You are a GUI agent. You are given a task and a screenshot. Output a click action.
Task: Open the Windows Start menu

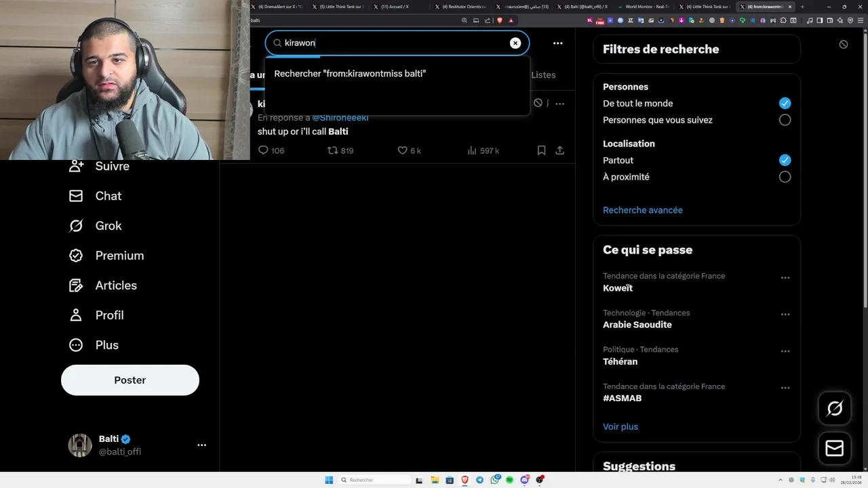tap(329, 480)
